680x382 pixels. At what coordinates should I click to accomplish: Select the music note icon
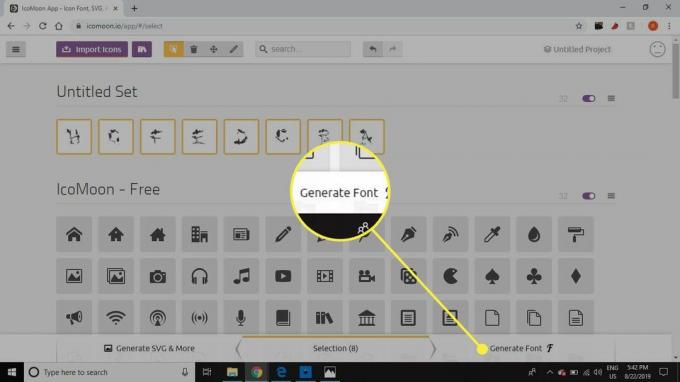tap(241, 276)
